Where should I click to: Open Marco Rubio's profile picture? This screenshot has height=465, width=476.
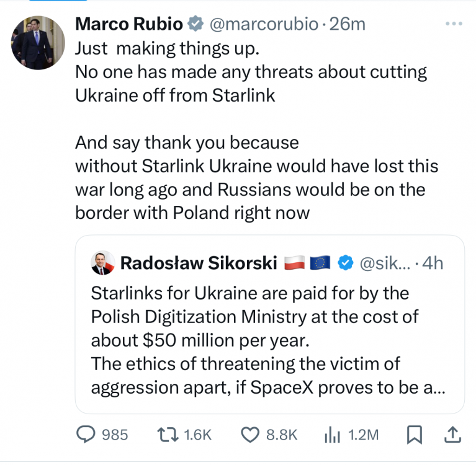point(38,43)
